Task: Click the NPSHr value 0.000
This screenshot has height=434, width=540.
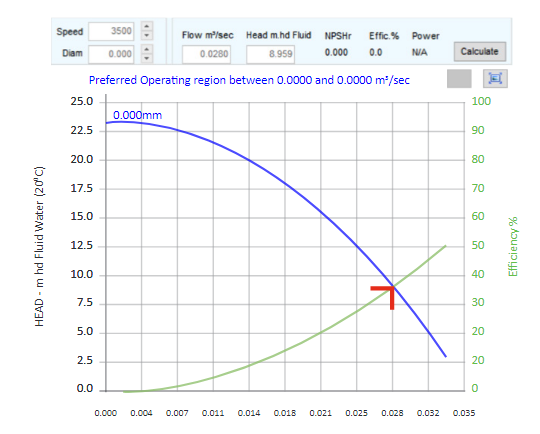Action: [336, 52]
